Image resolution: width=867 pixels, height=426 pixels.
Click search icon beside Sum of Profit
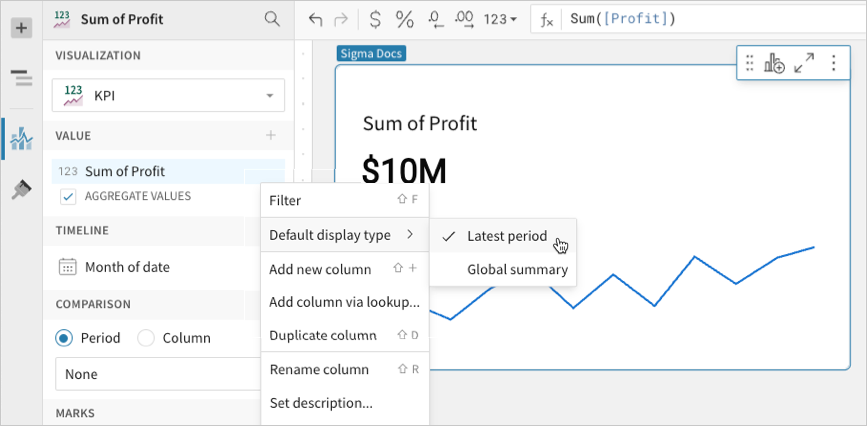(x=272, y=19)
